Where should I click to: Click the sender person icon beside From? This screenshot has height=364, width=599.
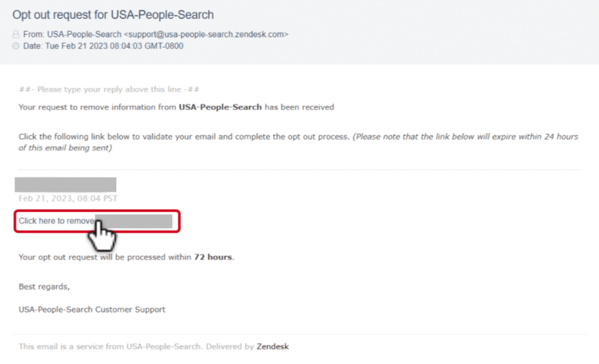[x=16, y=34]
